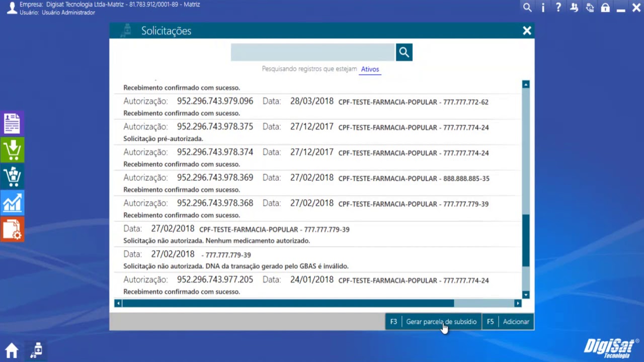Image resolution: width=644 pixels, height=362 pixels.
Task: Click the user profile icon near Empresa
Action: click(x=12, y=8)
